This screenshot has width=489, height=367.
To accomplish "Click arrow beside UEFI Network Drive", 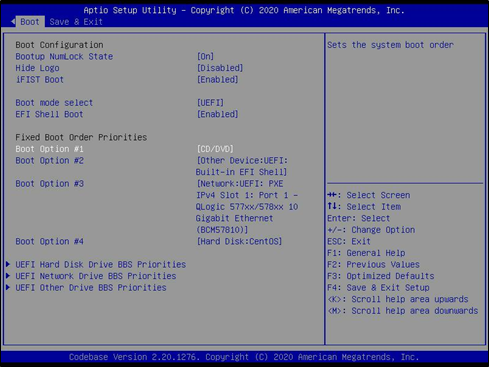I will pyautogui.click(x=8, y=276).
